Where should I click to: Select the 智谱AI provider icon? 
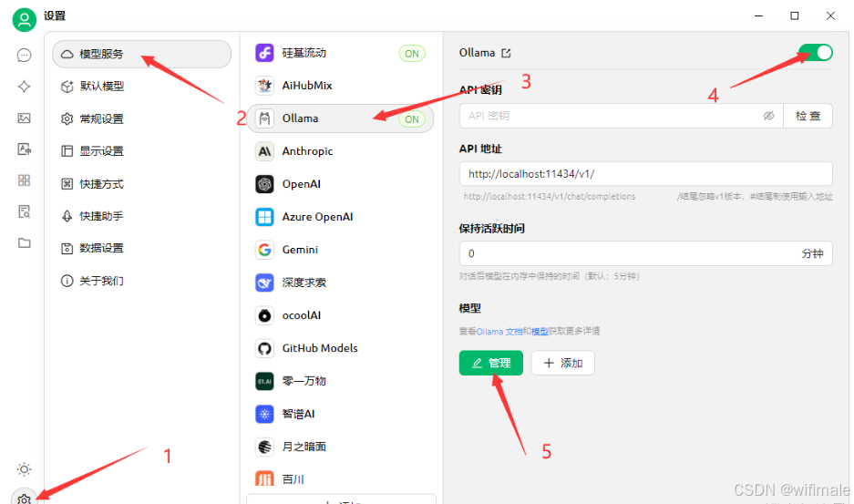(x=264, y=414)
